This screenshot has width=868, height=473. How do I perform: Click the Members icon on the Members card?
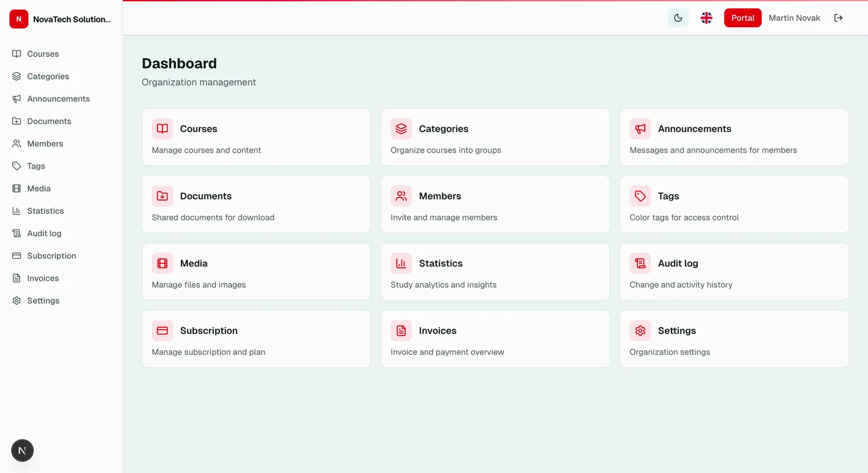(x=401, y=196)
